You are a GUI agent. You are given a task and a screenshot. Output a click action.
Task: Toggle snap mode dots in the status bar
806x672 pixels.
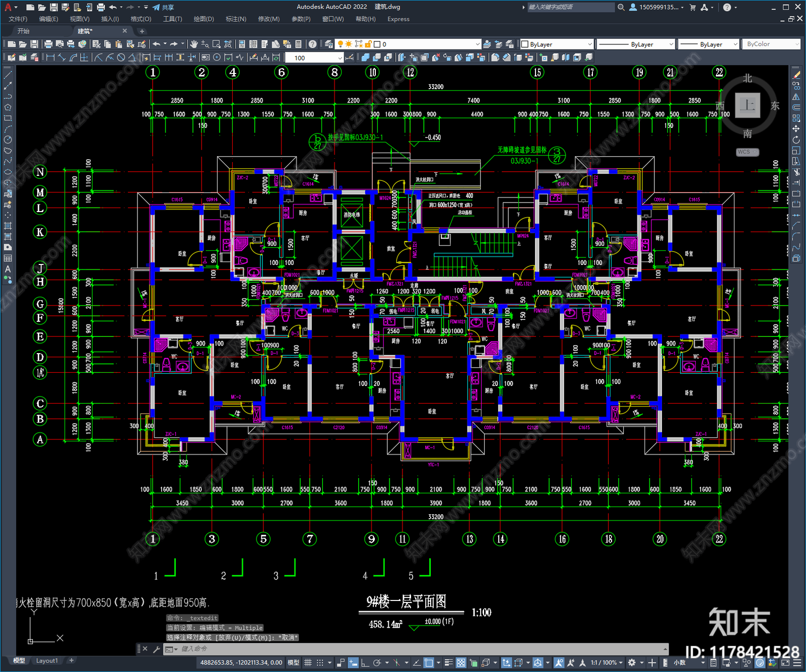(x=319, y=662)
